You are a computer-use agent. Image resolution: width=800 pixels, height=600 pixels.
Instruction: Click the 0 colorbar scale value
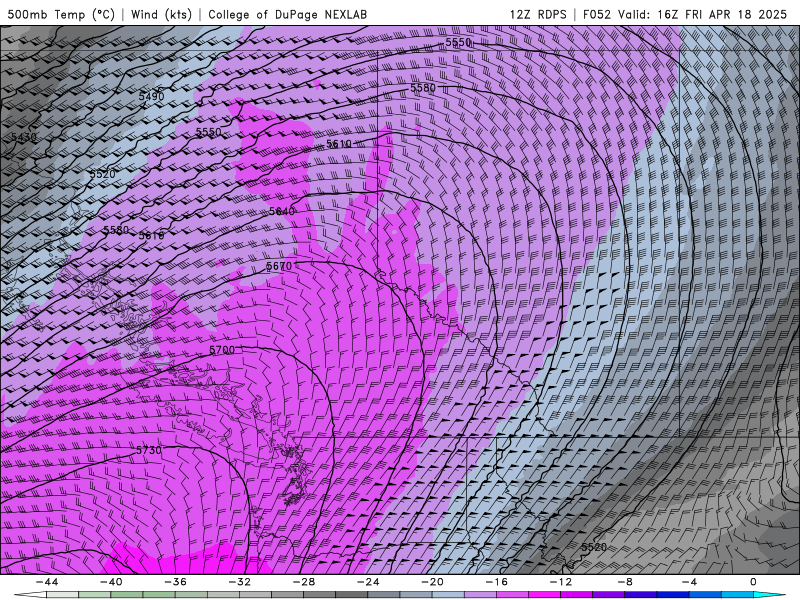coord(753,582)
